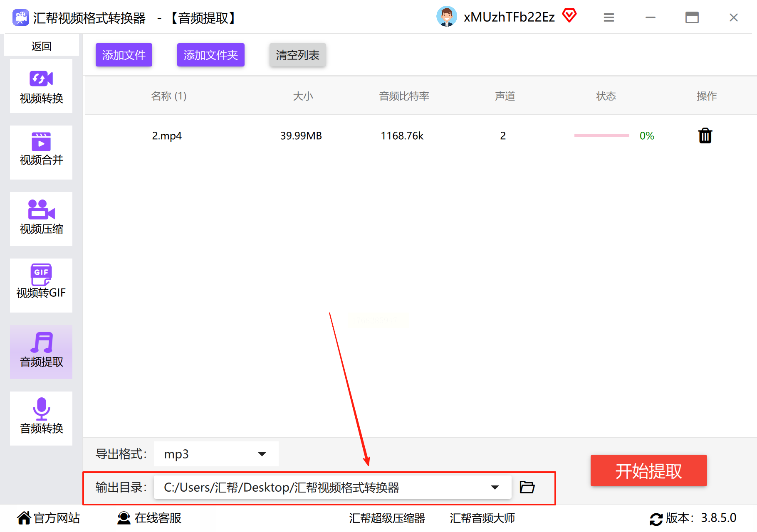Delete 2.mp4 with the trash icon
The image size is (757, 532).
[705, 136]
